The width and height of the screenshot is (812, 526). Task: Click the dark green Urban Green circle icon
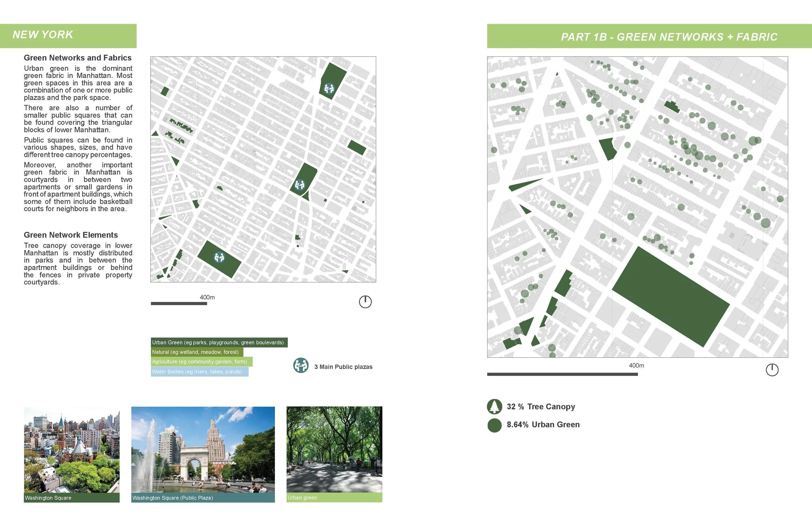tap(494, 425)
